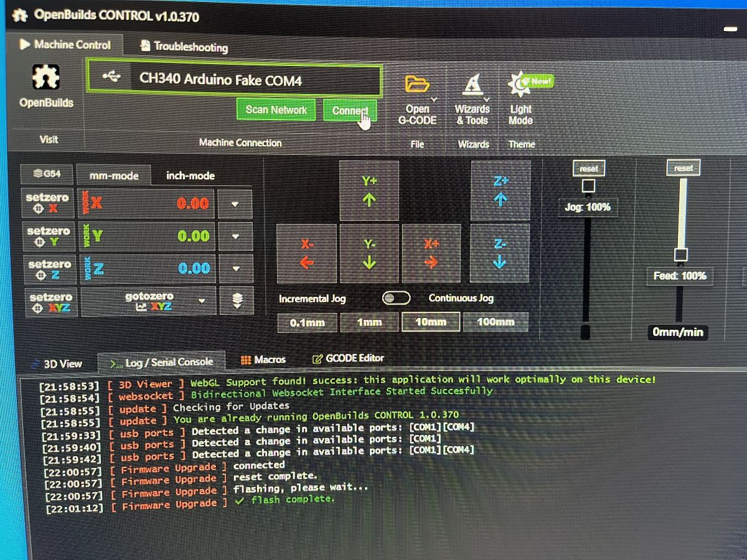The width and height of the screenshot is (747, 560).
Task: Select the 10mm jog increment
Action: [x=430, y=322]
